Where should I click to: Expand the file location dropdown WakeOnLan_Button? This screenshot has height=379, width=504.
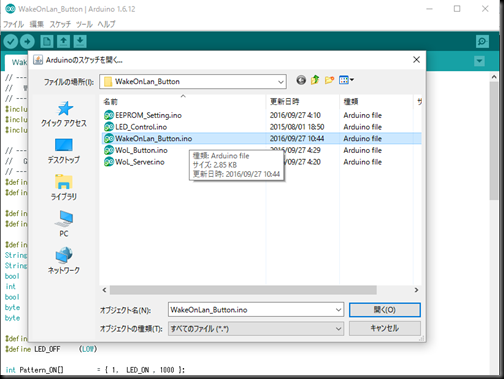[281, 82]
